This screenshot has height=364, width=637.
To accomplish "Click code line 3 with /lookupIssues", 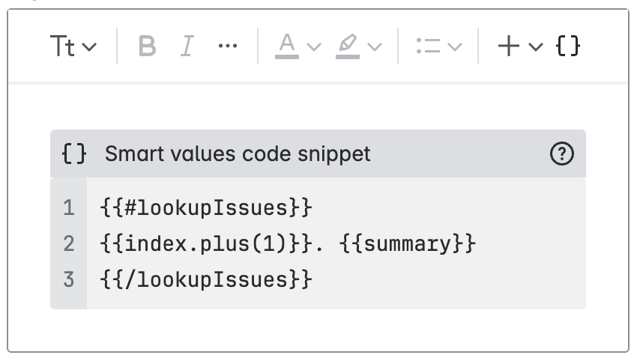I will coord(205,280).
